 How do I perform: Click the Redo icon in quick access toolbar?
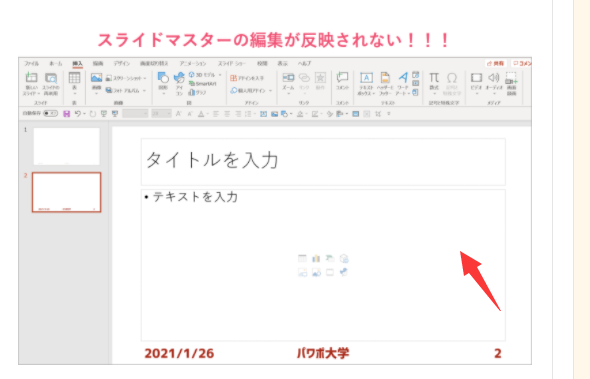point(93,114)
